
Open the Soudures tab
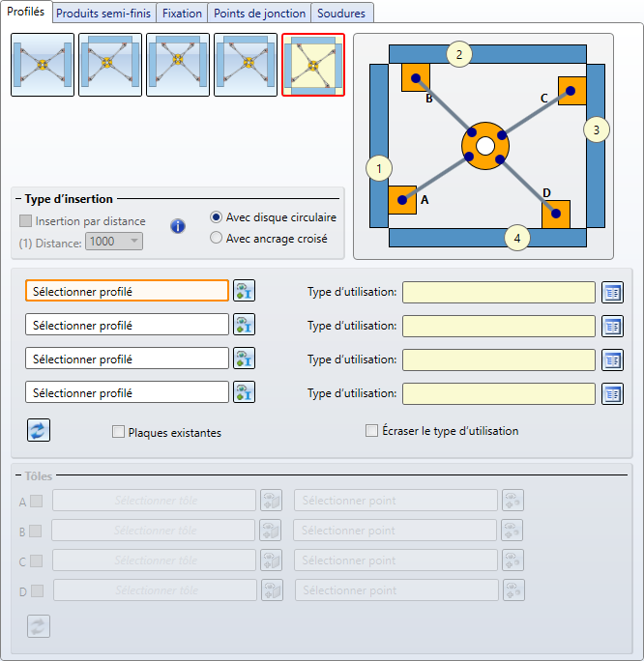[341, 14]
